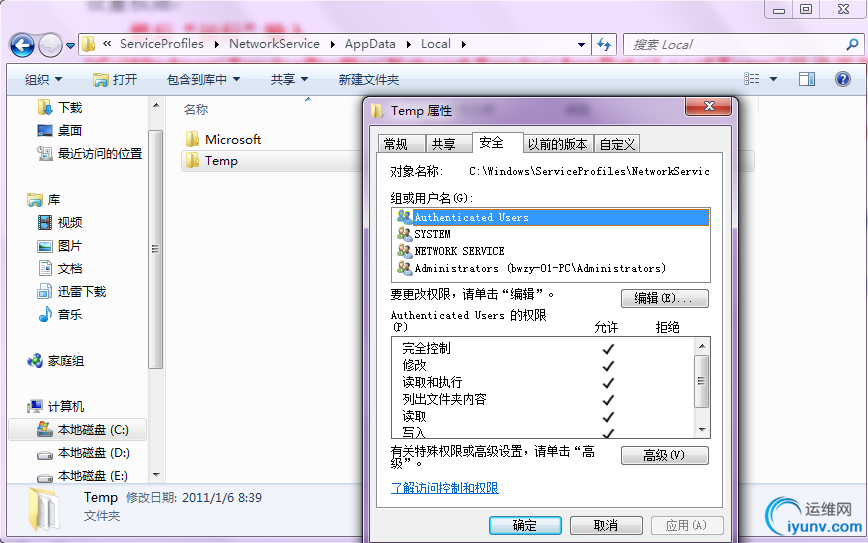Select 本地磁盘 (E:) drive
Screen dimensions: 868x543
(92, 476)
